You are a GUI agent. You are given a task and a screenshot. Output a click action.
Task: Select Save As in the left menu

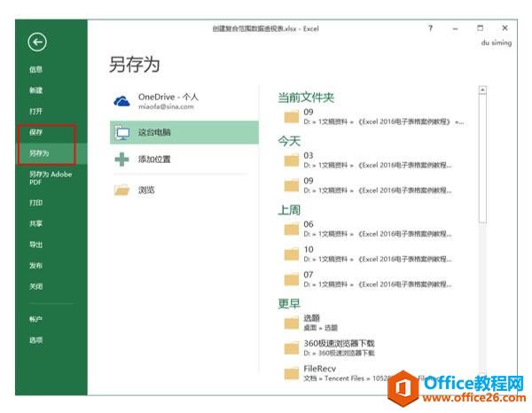[39, 153]
